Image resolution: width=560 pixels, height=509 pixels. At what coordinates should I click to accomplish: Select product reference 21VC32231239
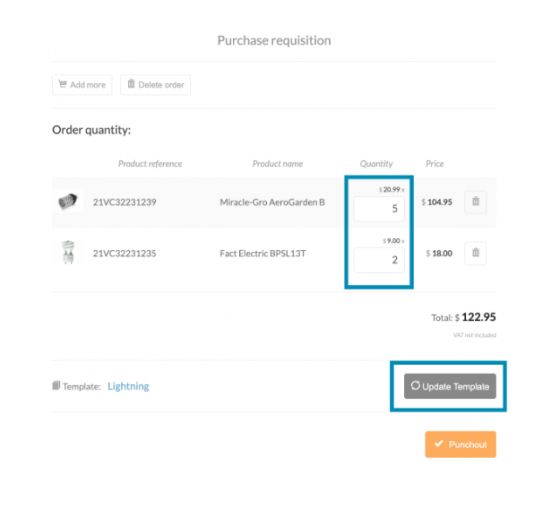[125, 203]
